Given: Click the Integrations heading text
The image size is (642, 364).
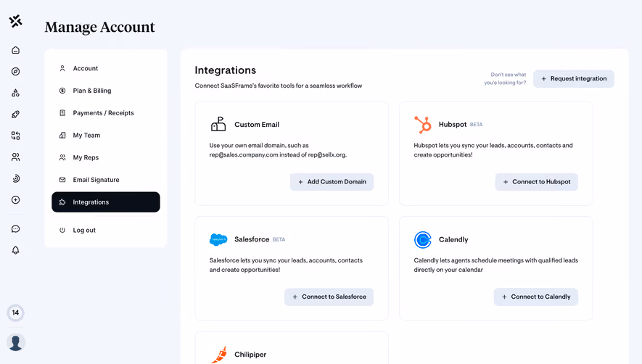Looking at the screenshot, I should point(225,70).
